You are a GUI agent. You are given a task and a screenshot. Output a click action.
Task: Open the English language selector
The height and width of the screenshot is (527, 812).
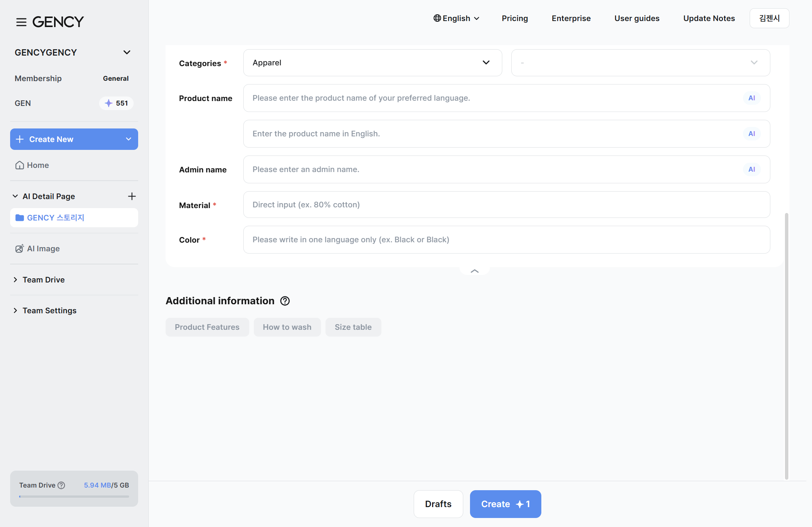(456, 18)
